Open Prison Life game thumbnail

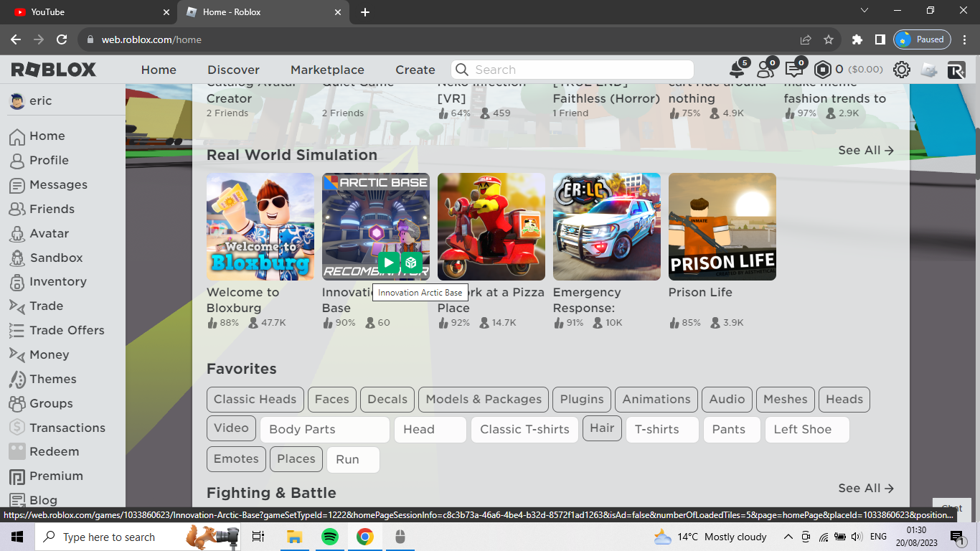coord(722,227)
